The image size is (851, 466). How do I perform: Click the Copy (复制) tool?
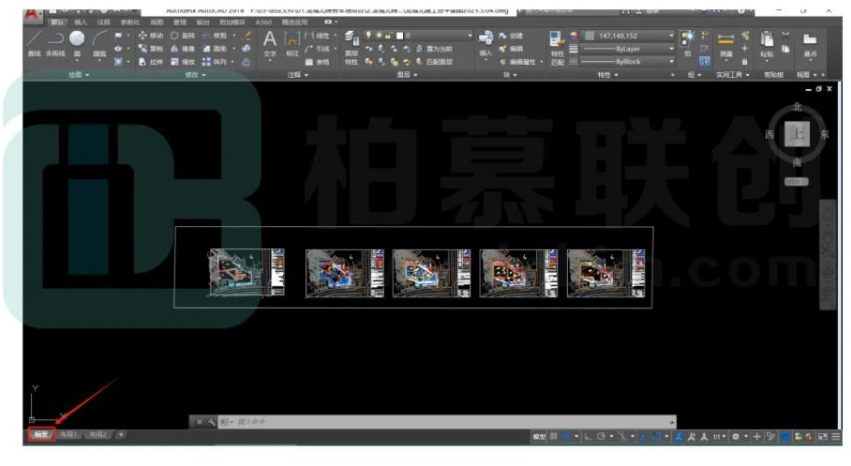click(x=151, y=48)
